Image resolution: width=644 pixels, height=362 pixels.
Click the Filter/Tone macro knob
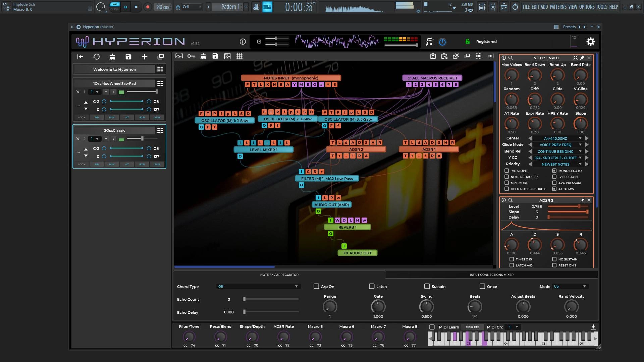point(189,337)
